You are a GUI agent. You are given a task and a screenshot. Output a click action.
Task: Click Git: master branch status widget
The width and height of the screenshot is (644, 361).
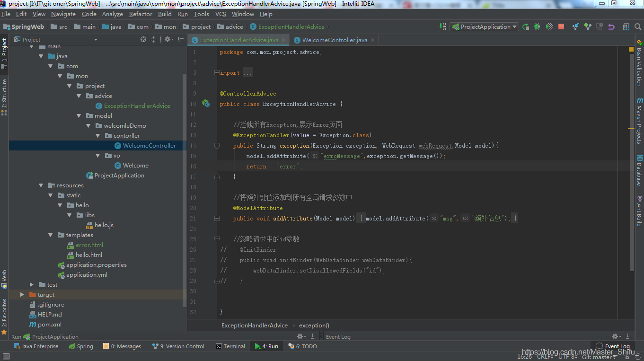tap(599, 357)
